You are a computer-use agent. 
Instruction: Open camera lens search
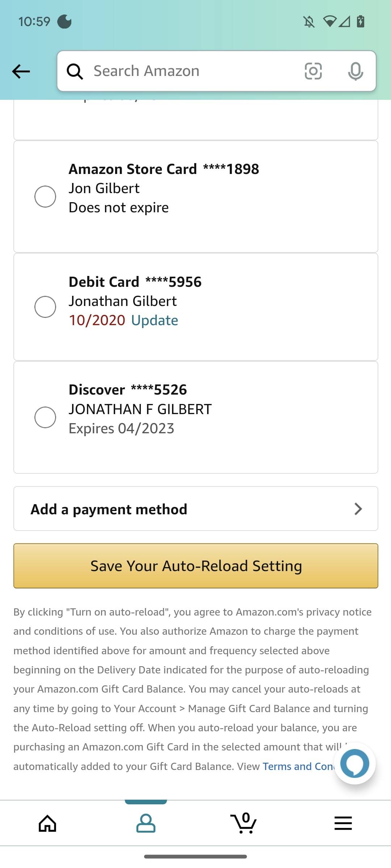coord(313,71)
